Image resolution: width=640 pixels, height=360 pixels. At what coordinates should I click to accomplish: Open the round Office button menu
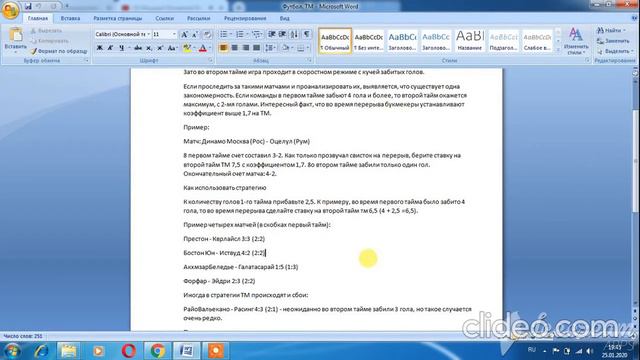click(10, 10)
